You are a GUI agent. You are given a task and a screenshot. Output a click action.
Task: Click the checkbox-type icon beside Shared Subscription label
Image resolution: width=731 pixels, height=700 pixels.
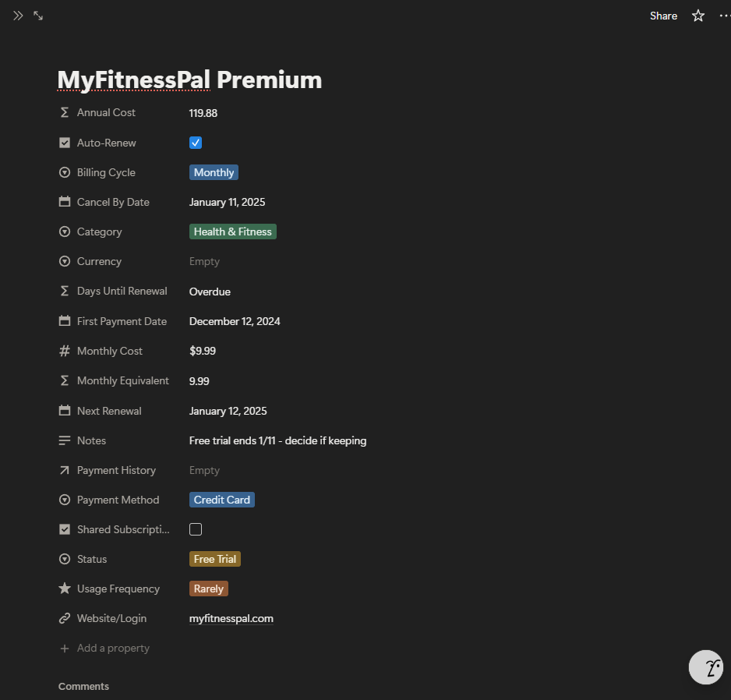click(65, 529)
